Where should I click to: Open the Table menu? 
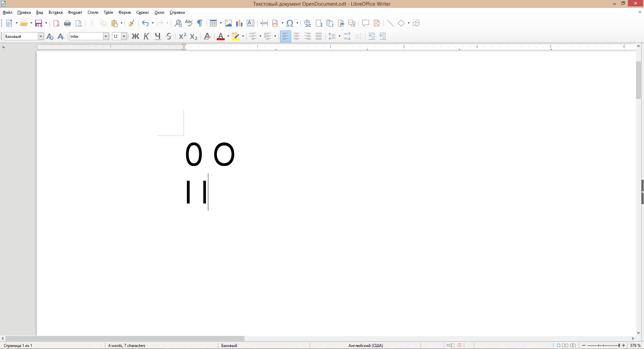pyautogui.click(x=108, y=12)
